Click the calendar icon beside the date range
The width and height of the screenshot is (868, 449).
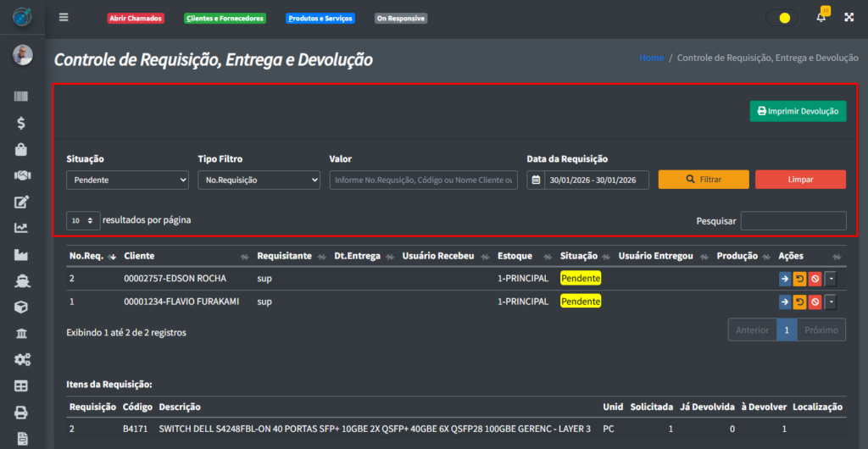tap(536, 180)
